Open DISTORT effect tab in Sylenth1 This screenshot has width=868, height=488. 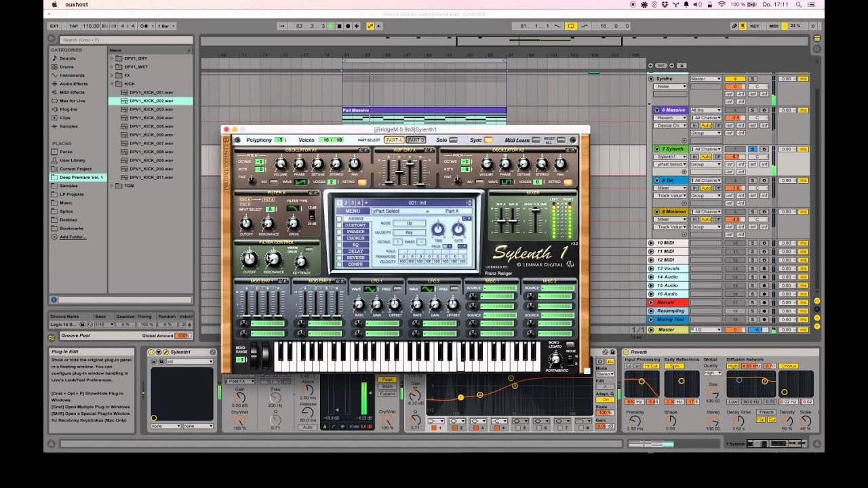356,225
